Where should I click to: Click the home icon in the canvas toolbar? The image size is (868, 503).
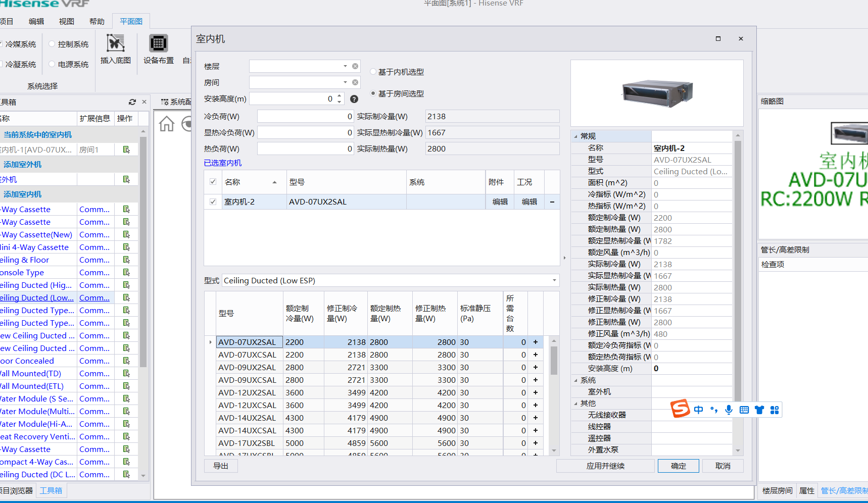pos(167,123)
